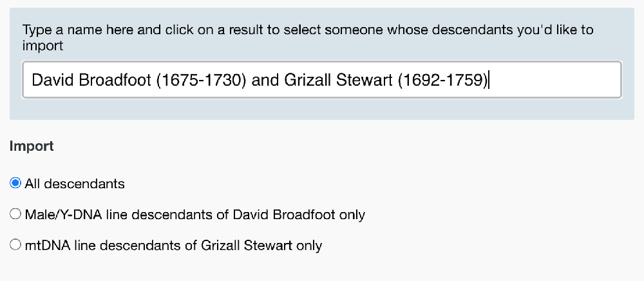Pick the mtDNA line descendants radio button
The height and width of the screenshot is (281, 644).
(x=15, y=245)
